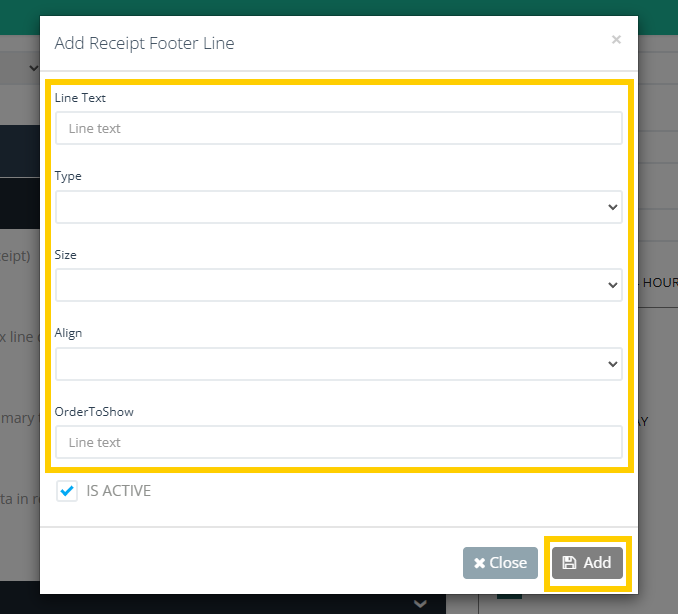Click the Align field label
678x614 pixels.
pos(68,333)
